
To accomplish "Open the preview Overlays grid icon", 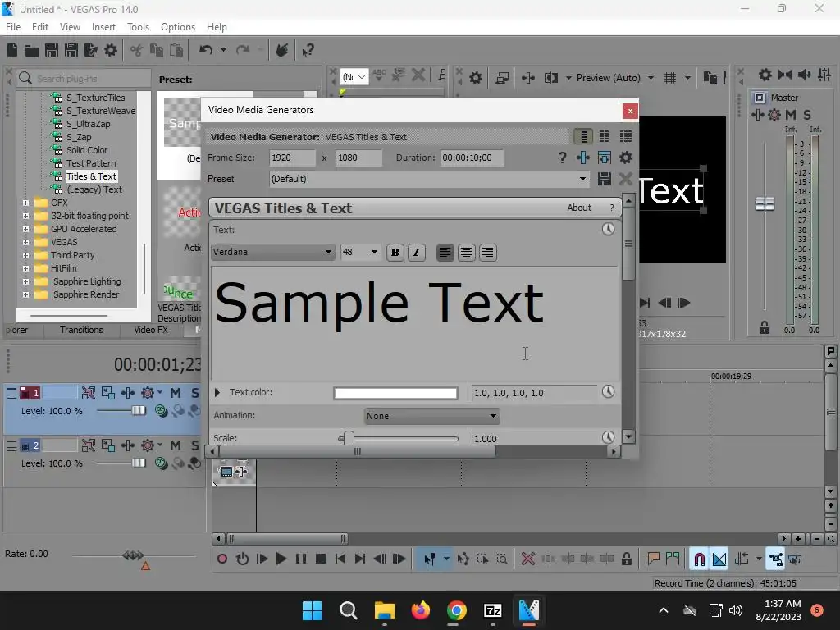I will (x=669, y=78).
